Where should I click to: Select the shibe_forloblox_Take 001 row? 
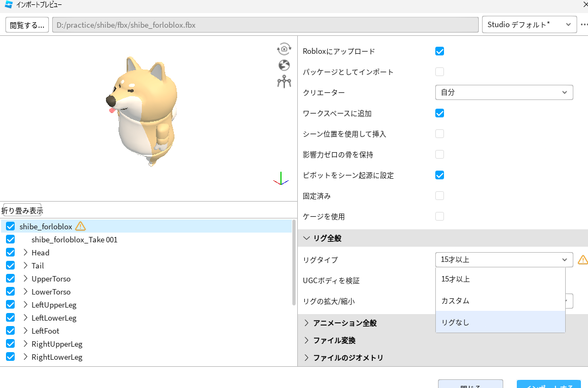tap(146, 240)
